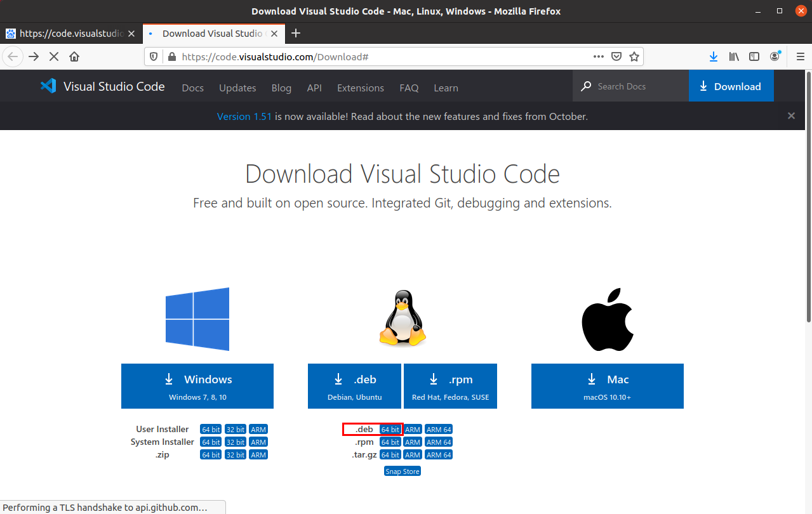
Task: Stop page loading with X button
Action: 54,56
